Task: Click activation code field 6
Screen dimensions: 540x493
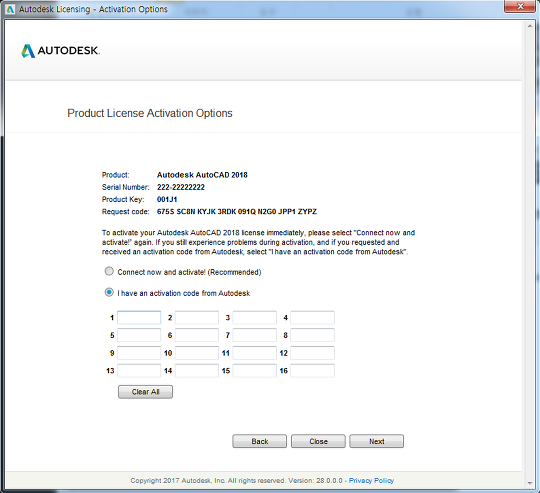Action: point(197,335)
